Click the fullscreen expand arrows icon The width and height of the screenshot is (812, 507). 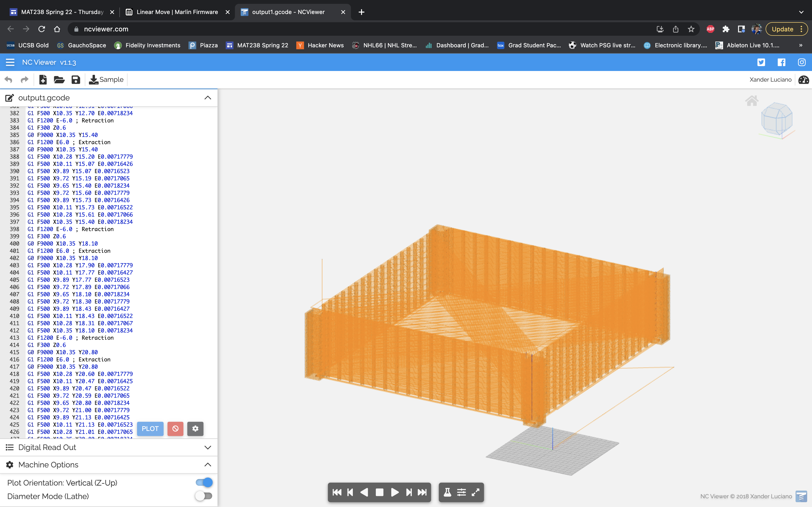[x=475, y=492]
